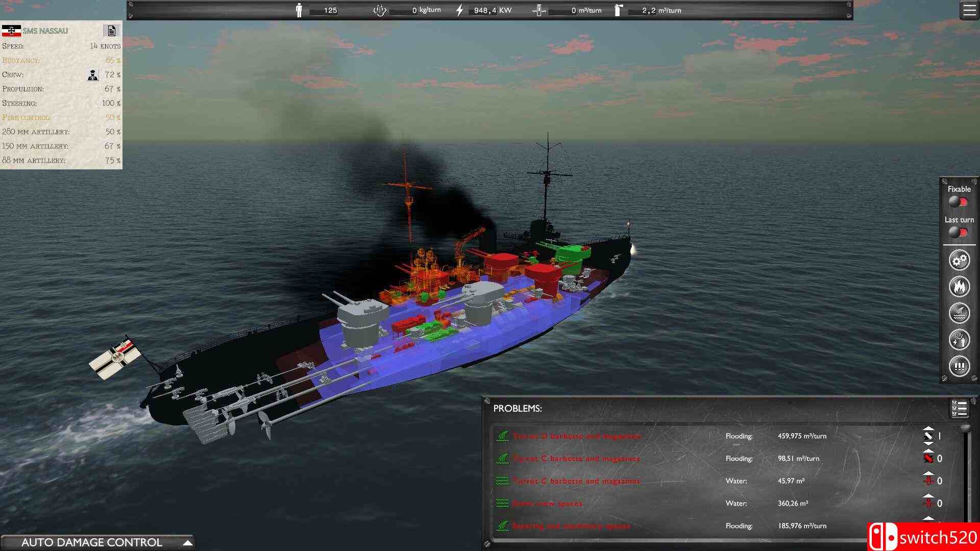Image resolution: width=980 pixels, height=551 pixels.
Task: Click the checklist filter icon on the Problems panel
Action: pos(959,407)
